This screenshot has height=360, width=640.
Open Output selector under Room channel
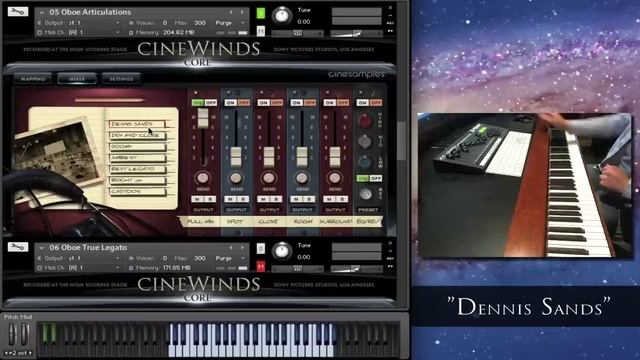pyautogui.click(x=302, y=210)
